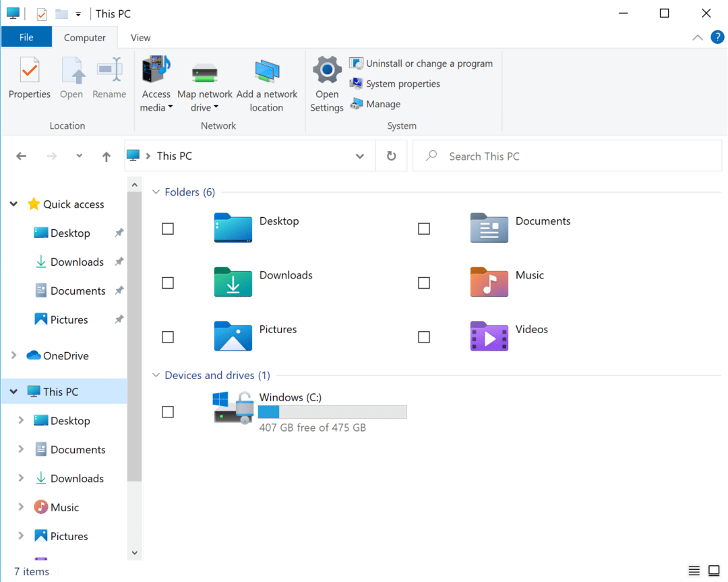Expand Downloads in the navigation pane
Image resolution: width=728 pixels, height=582 pixels.
click(x=20, y=478)
